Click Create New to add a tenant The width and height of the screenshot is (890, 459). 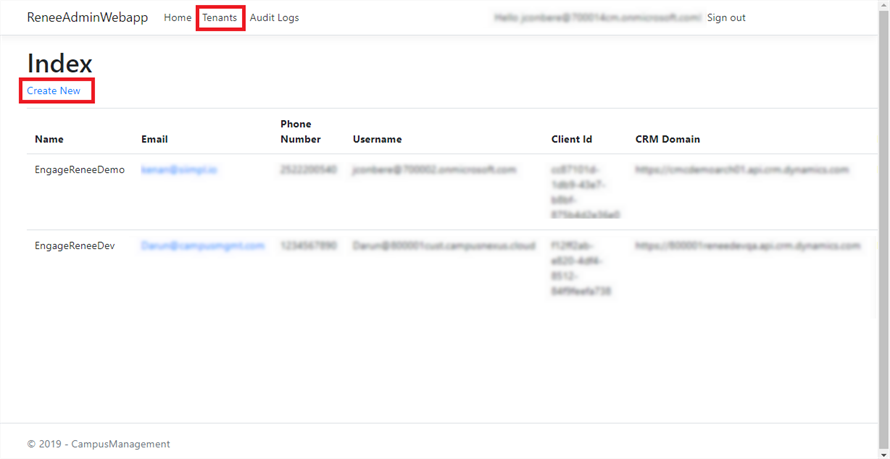click(54, 91)
